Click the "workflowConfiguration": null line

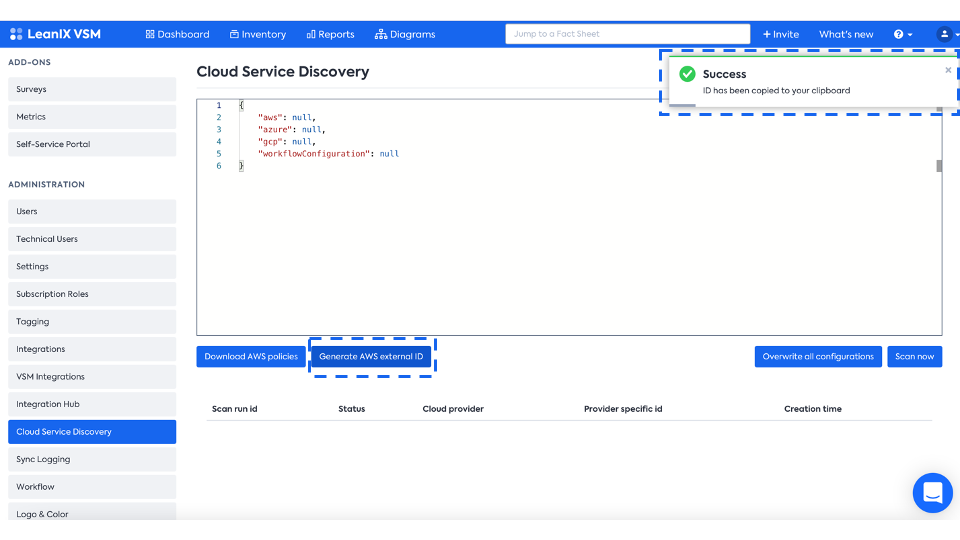click(328, 154)
